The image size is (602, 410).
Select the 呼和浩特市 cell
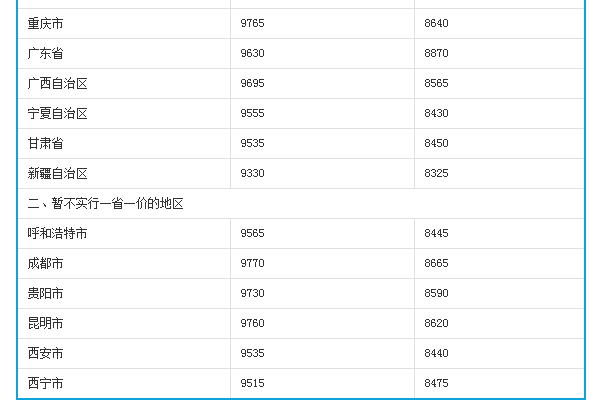58,233
